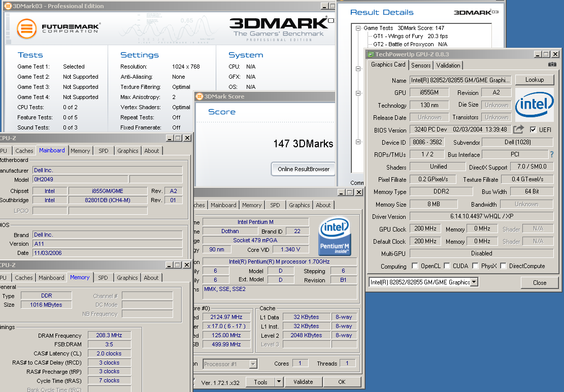Enable the DirectCompute checkbox
This screenshot has width=564, height=392.
tap(503, 266)
